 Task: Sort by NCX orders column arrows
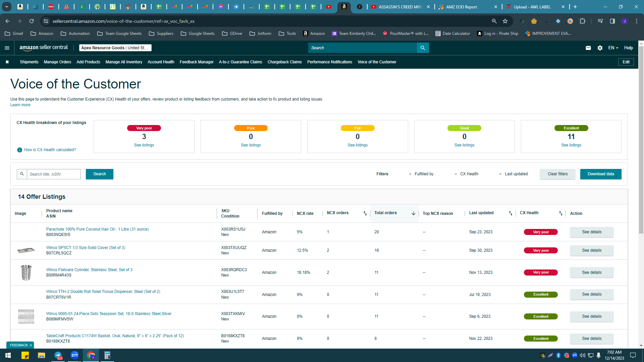365,213
